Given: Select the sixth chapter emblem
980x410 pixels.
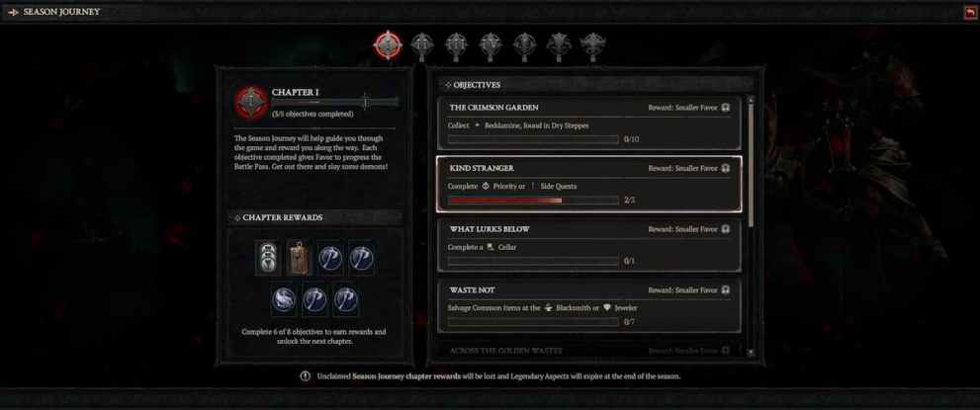Looking at the screenshot, I should pos(559,46).
